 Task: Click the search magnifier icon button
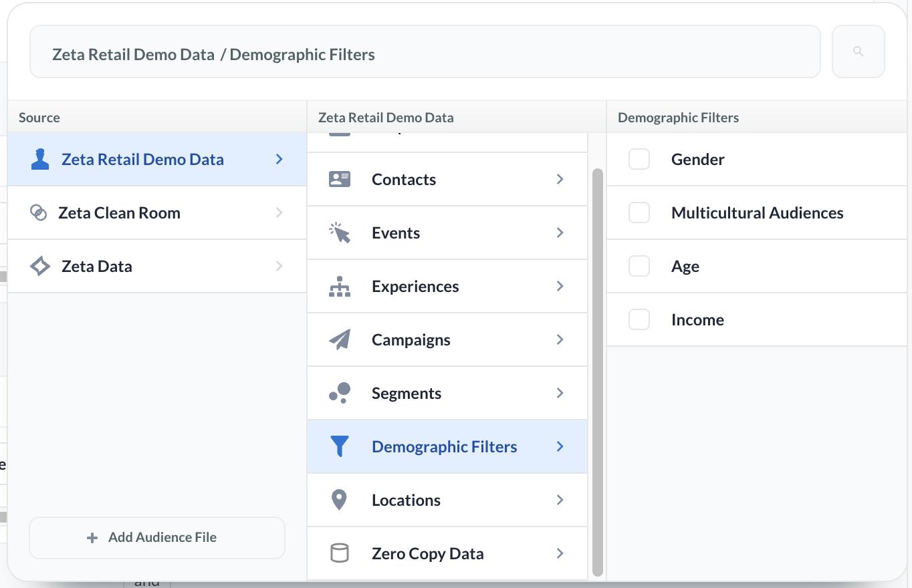coord(859,51)
